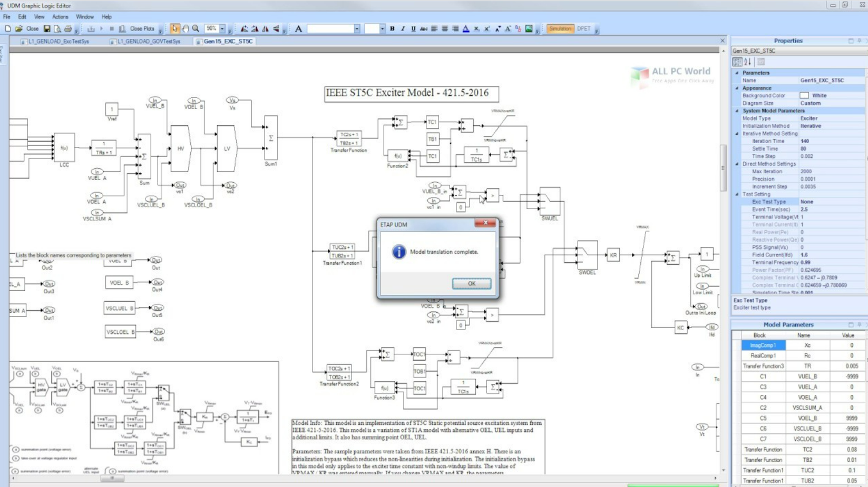868x487 pixels.
Task: Collapse the Test Setting section
Action: pos(737,194)
